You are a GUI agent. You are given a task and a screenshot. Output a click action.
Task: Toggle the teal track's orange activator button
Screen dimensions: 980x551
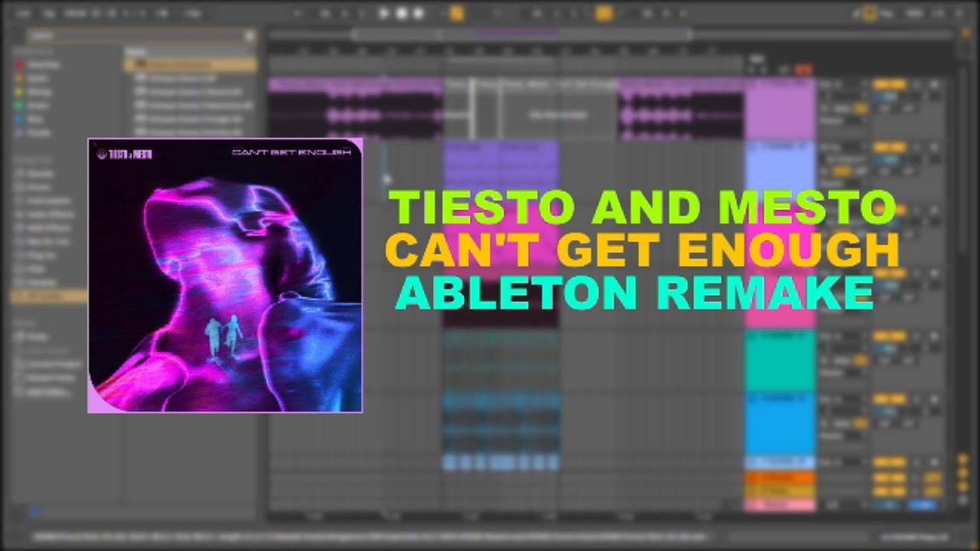[888, 337]
